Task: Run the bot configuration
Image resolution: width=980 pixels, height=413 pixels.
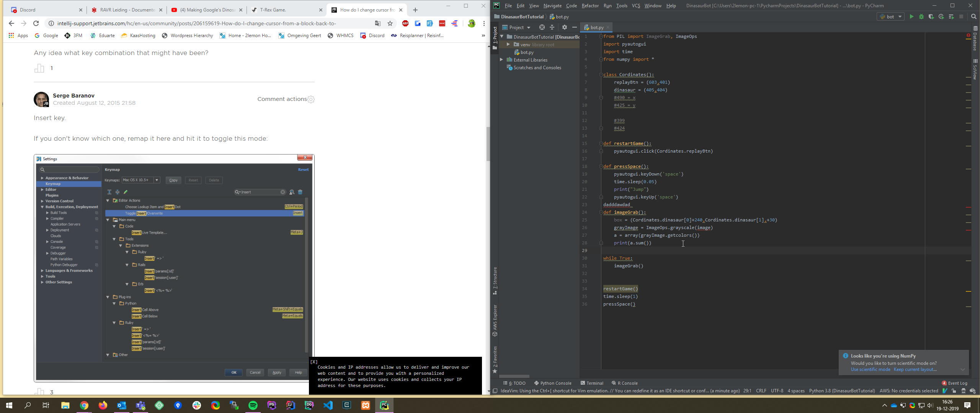Action: pyautogui.click(x=911, y=17)
